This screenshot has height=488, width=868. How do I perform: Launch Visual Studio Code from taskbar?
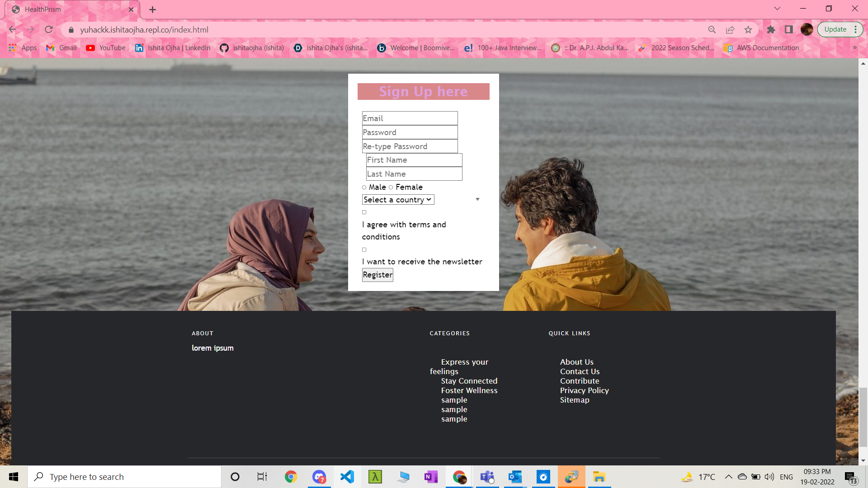347,477
